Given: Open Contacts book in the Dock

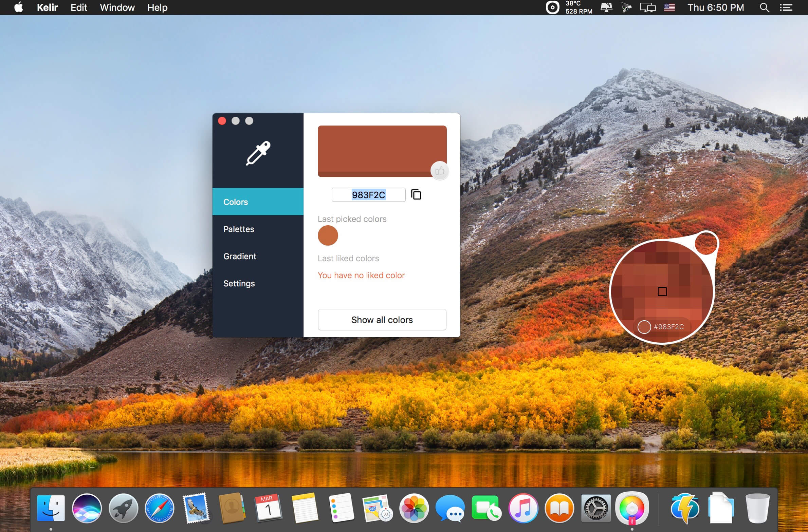Looking at the screenshot, I should 232,508.
